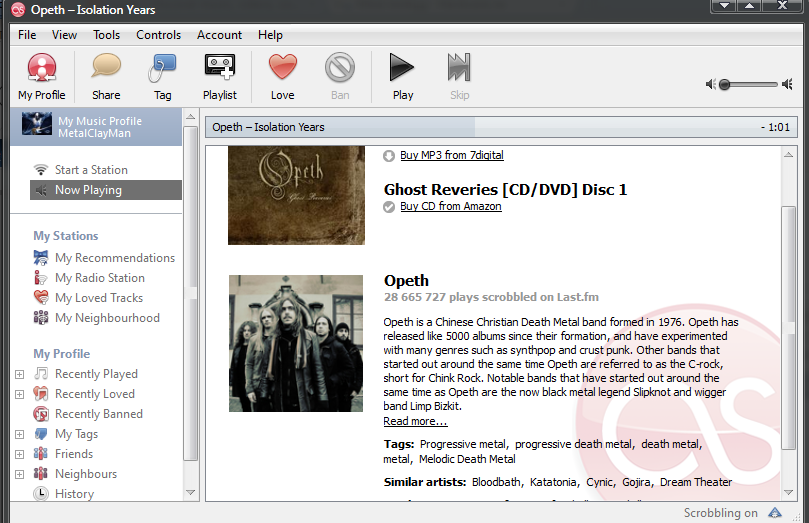Click the Recently Banned icon
The height and width of the screenshot is (523, 809).
pos(41,414)
